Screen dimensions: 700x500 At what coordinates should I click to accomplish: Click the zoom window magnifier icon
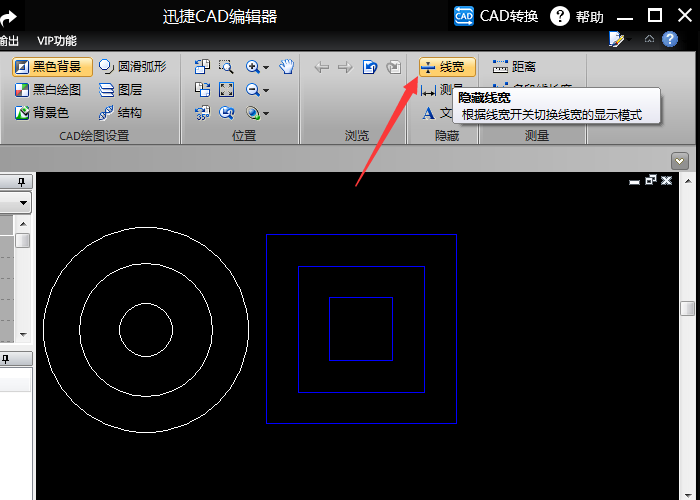pyautogui.click(x=227, y=67)
